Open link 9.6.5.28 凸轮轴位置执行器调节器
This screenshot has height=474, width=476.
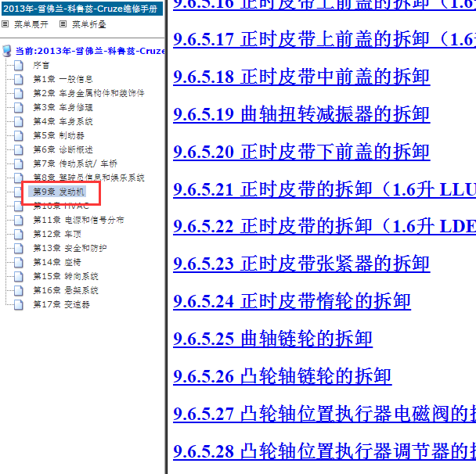point(324,451)
